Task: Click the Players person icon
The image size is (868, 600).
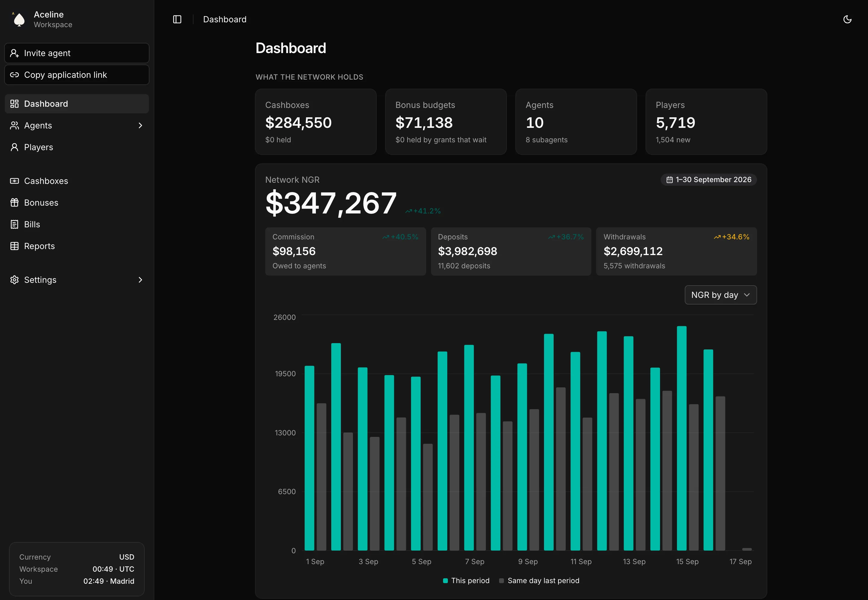Action: click(14, 147)
